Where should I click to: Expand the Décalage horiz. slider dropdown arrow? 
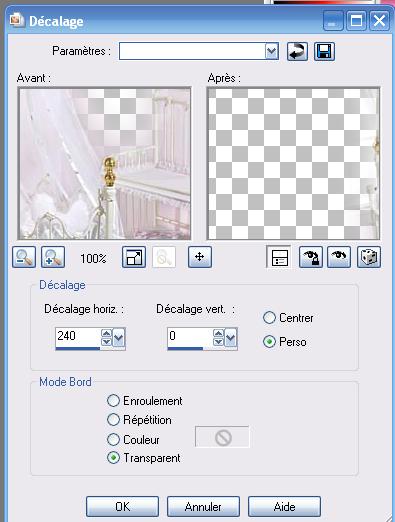click(119, 338)
